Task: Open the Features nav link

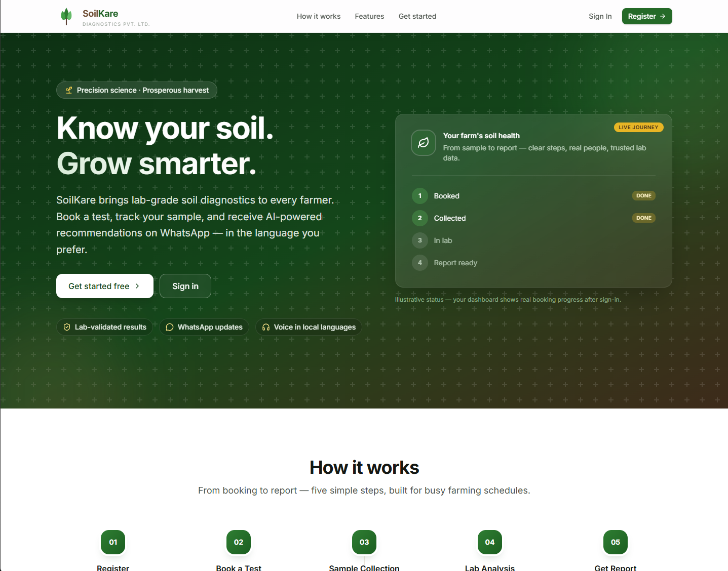Action: coord(369,16)
